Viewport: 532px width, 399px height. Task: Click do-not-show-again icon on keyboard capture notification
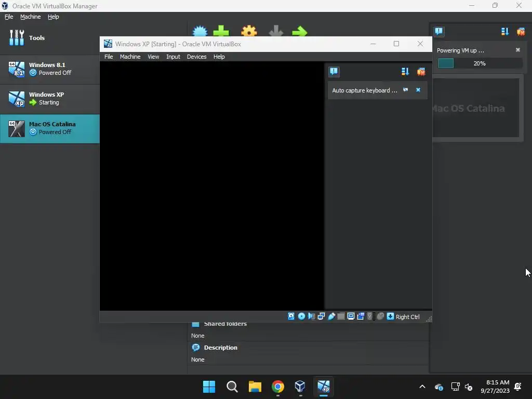pos(405,90)
